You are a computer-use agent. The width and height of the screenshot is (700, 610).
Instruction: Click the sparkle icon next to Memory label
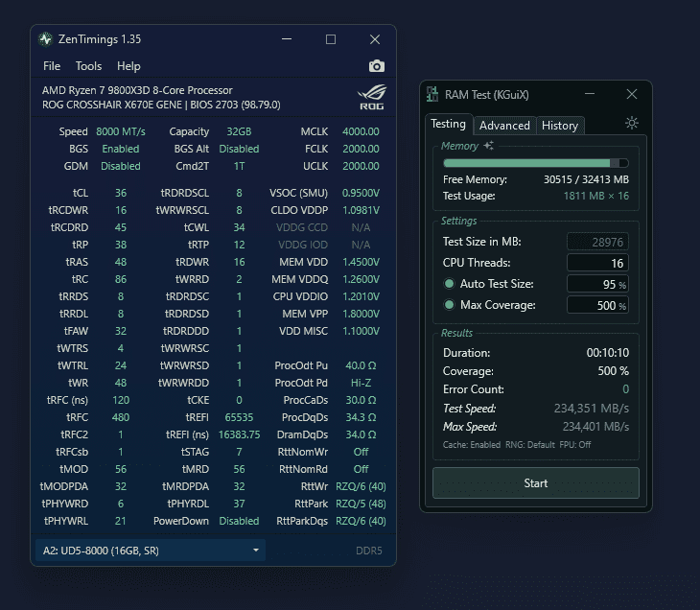pos(489,145)
